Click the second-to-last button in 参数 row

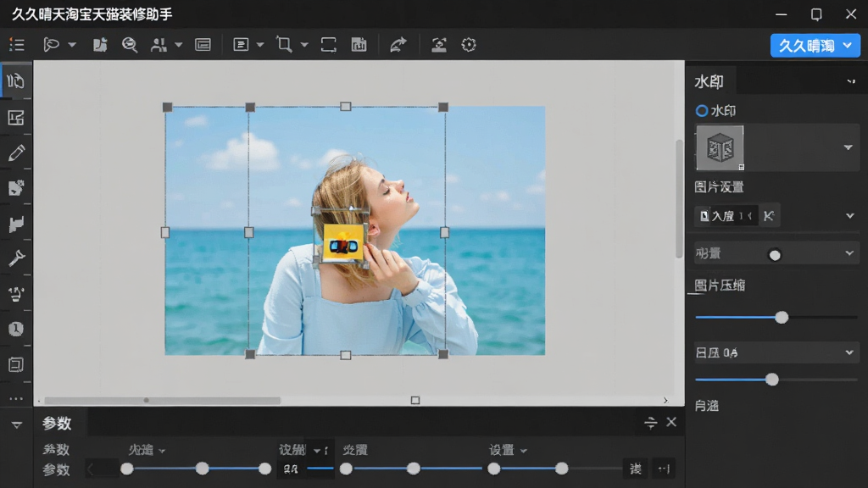tap(635, 469)
